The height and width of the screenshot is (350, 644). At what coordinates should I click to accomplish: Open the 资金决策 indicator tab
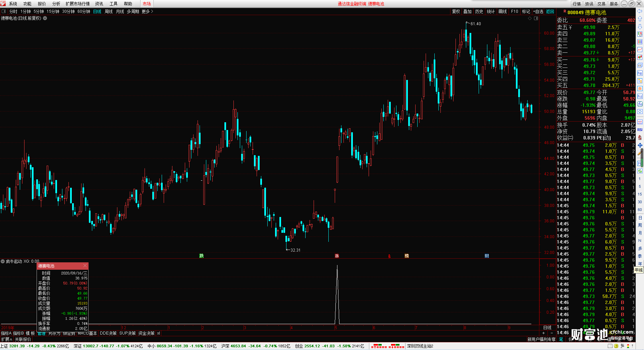(146, 333)
